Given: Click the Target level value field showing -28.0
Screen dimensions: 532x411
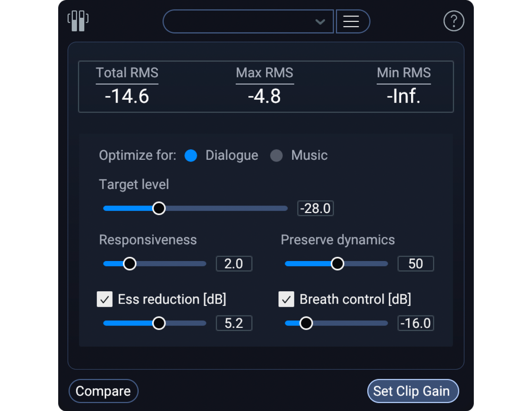Looking at the screenshot, I should [315, 208].
